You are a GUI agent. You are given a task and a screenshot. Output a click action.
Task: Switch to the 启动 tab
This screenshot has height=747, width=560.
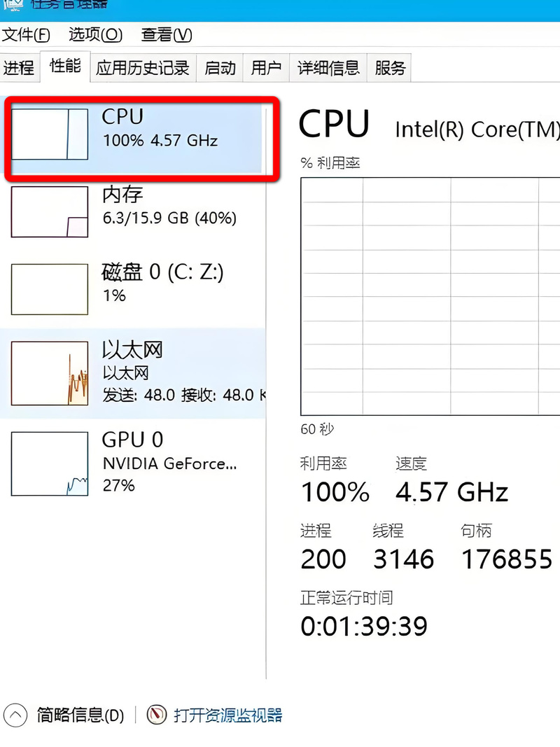[x=219, y=67]
